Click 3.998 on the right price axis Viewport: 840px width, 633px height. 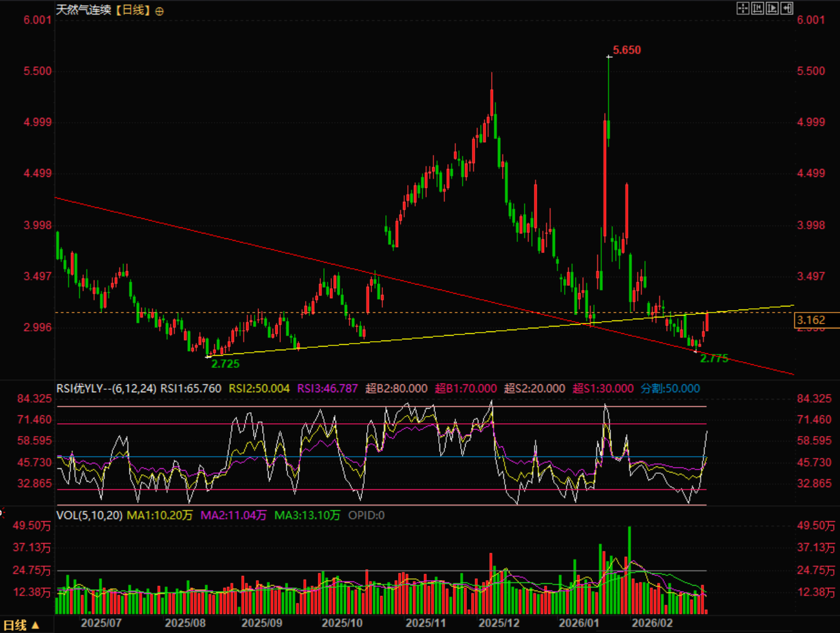(811, 225)
